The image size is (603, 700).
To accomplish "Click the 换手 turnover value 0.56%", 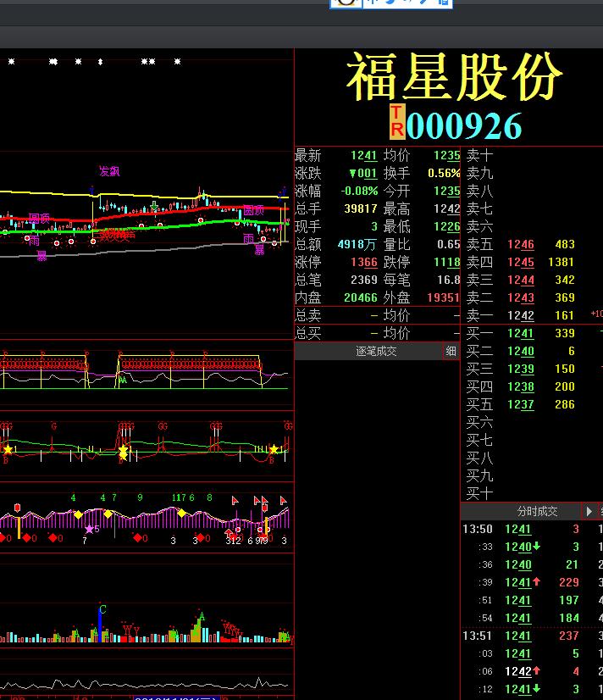I will tap(444, 173).
